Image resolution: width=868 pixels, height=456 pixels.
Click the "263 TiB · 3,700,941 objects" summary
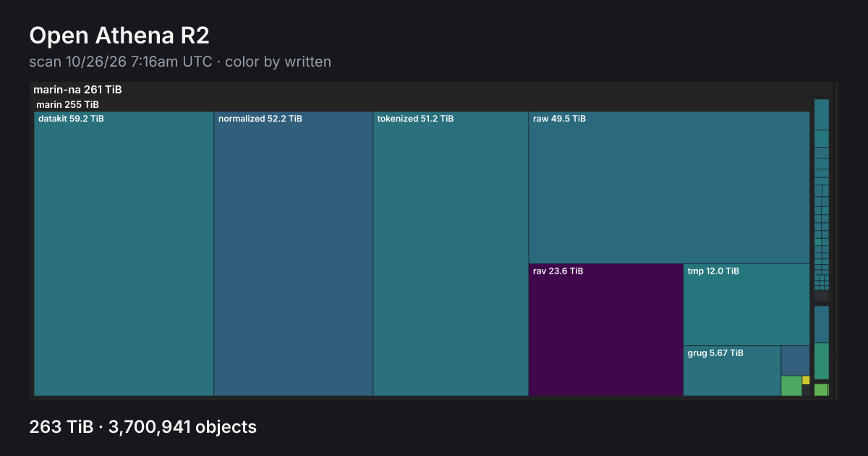(x=143, y=427)
